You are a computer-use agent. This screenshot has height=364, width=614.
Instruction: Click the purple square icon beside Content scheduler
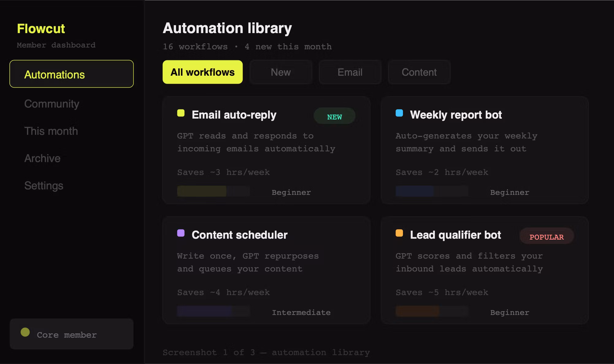tap(181, 233)
